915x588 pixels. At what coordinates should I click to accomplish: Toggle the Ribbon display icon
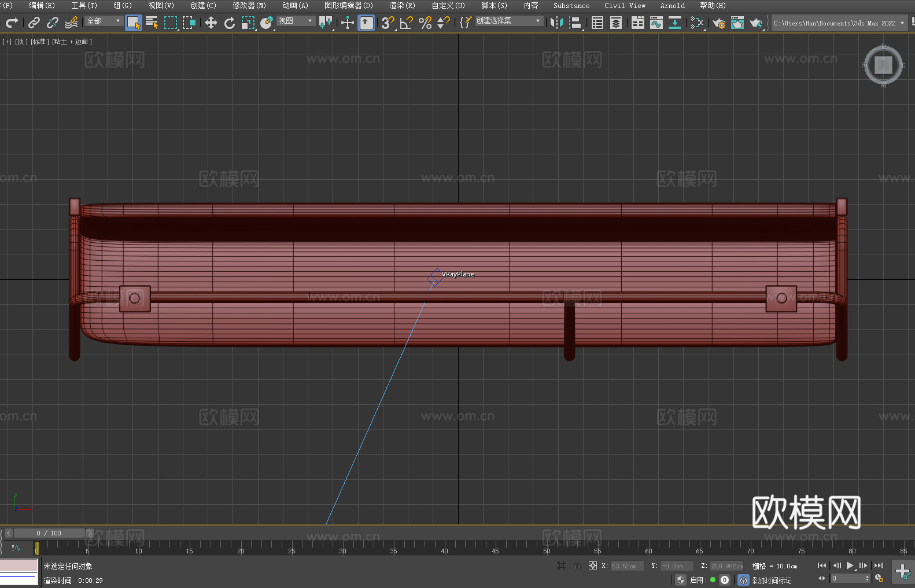coord(638,23)
